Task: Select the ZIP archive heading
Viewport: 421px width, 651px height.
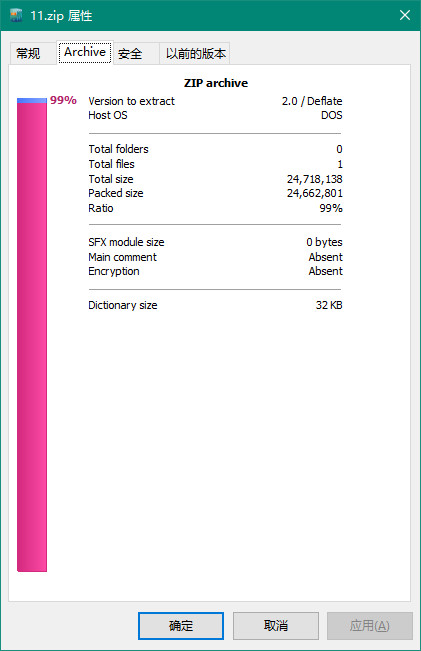Action: 216,83
